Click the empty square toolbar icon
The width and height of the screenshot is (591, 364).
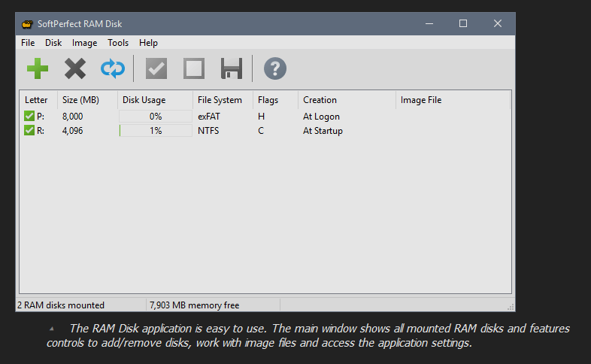coord(194,68)
